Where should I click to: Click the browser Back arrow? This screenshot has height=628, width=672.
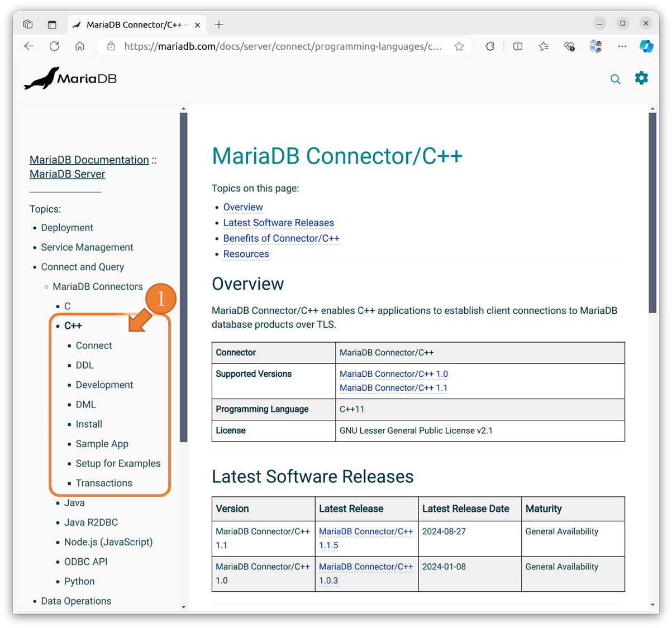tap(29, 46)
